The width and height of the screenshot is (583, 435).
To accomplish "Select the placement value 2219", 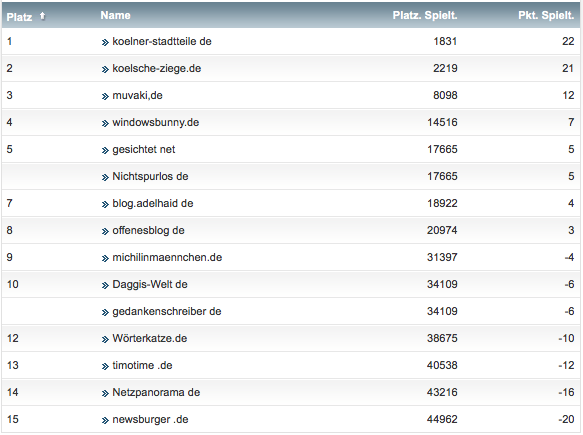I will click(x=445, y=68).
